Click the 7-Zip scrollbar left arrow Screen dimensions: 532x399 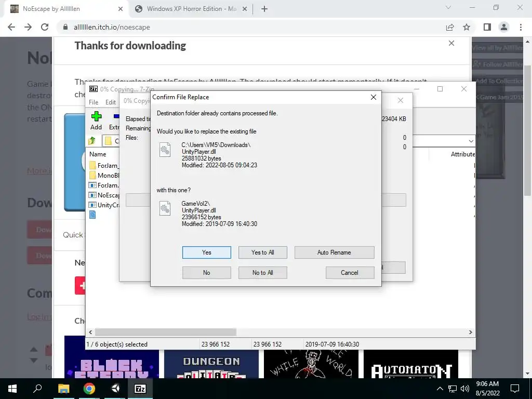pos(90,332)
